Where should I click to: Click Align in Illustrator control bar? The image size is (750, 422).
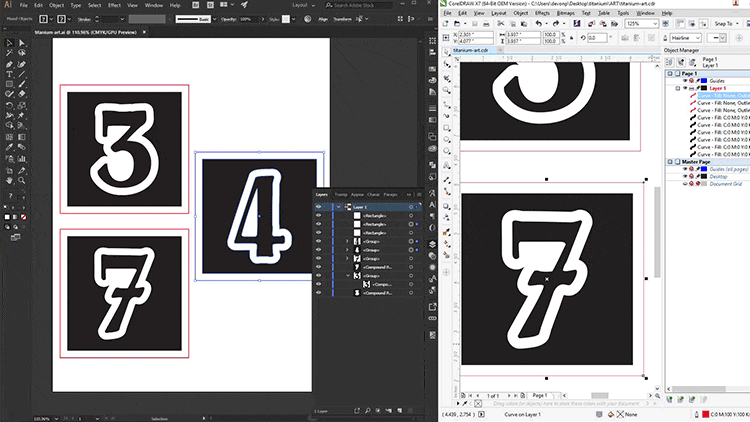pos(323,19)
